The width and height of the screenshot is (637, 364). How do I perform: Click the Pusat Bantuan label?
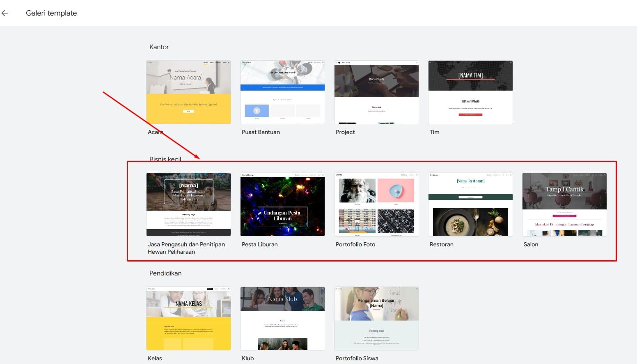tap(261, 132)
